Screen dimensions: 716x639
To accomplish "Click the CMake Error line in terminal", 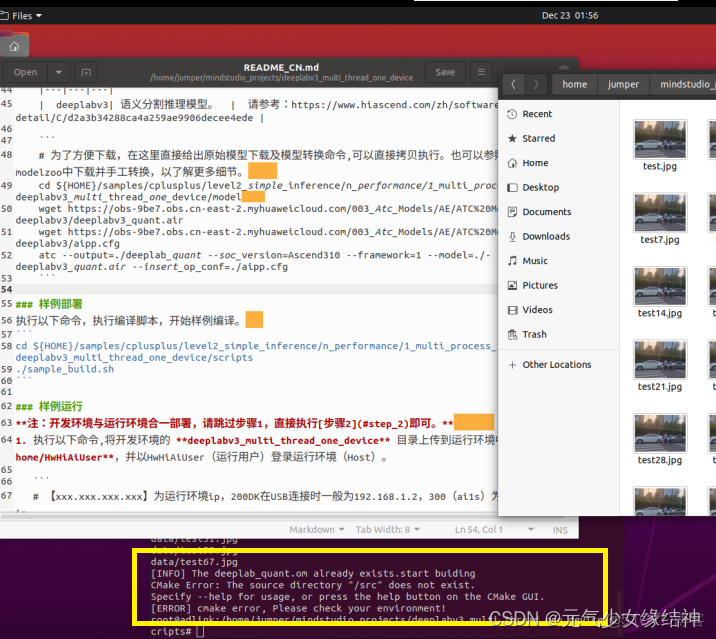I will (312, 585).
